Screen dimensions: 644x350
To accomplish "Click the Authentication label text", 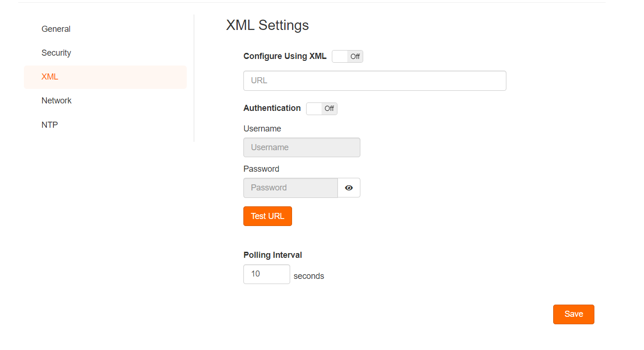I will tap(272, 108).
